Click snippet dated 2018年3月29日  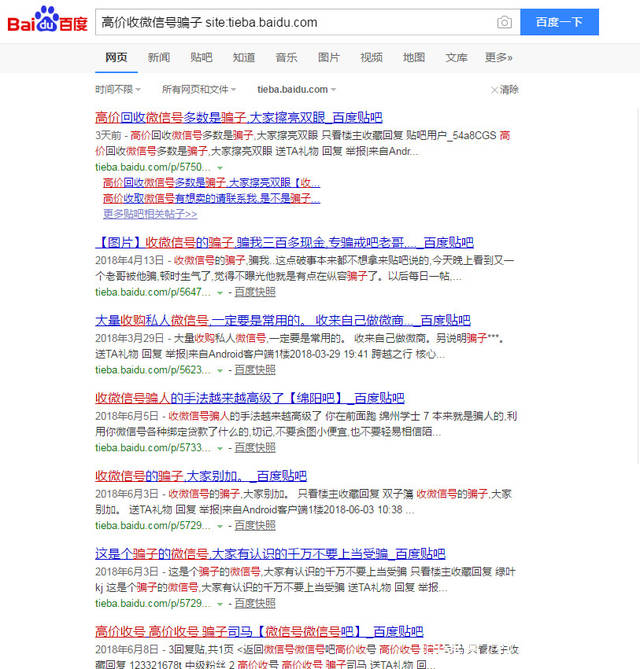[300, 346]
